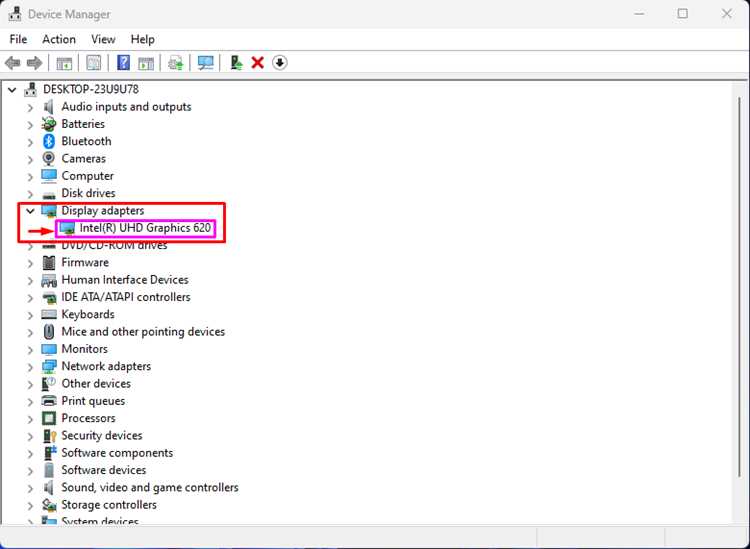Image resolution: width=750 pixels, height=549 pixels.
Task: Open the View menu
Action: point(103,39)
